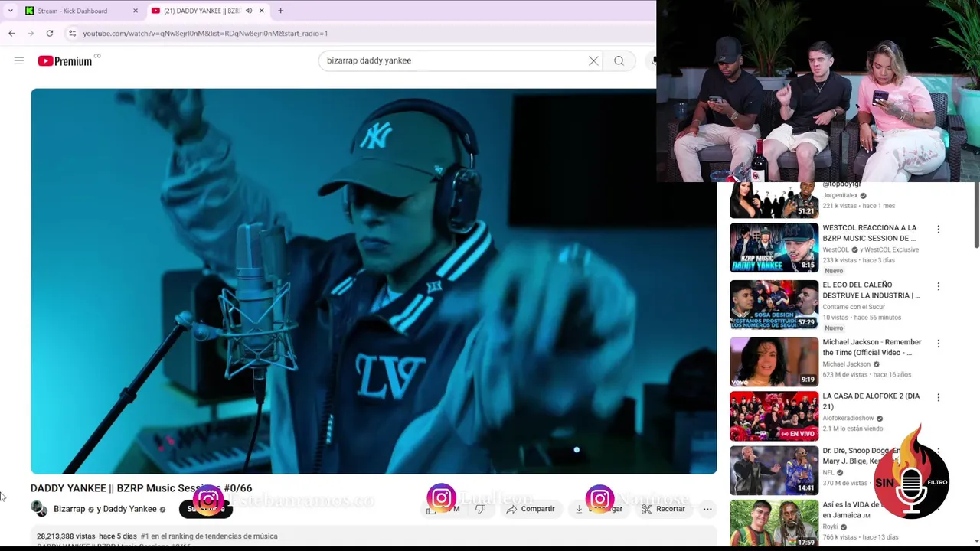Close the Stream - Kick Dashboard tab

click(136, 11)
